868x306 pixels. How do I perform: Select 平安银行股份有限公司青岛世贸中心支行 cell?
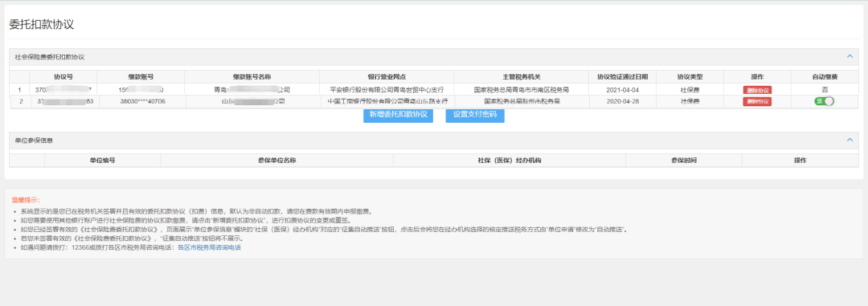[387, 90]
